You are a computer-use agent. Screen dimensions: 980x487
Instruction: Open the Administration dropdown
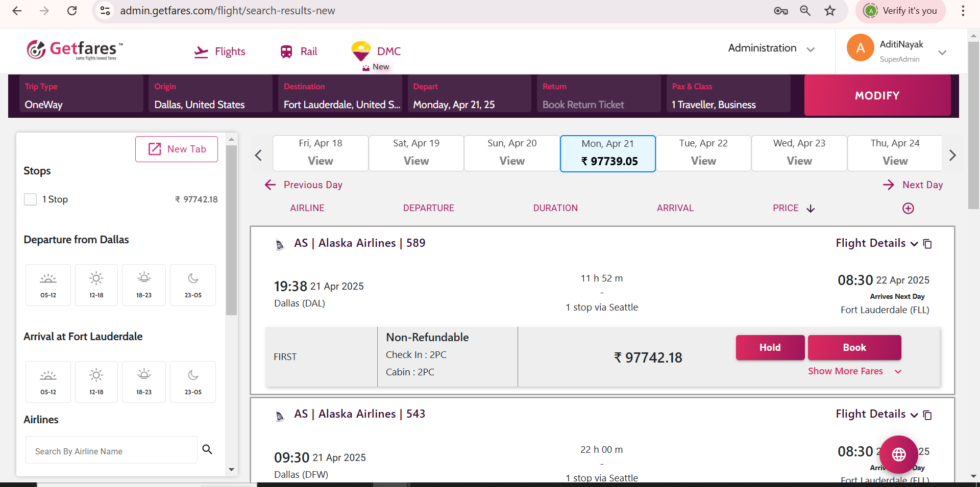(x=771, y=48)
